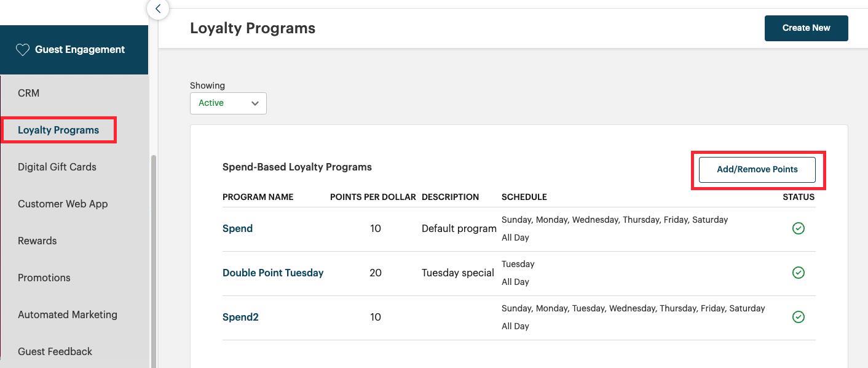Open Customer Web App section
The width and height of the screenshot is (868, 368).
click(63, 204)
